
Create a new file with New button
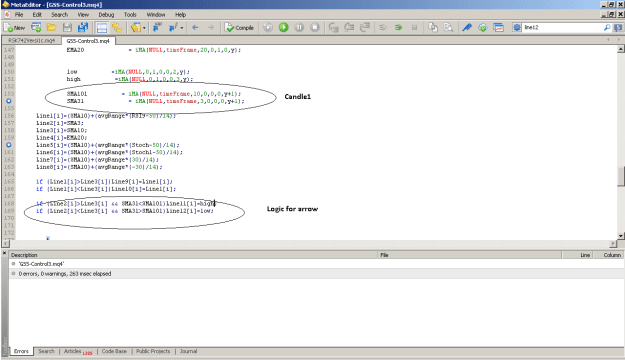point(14,28)
